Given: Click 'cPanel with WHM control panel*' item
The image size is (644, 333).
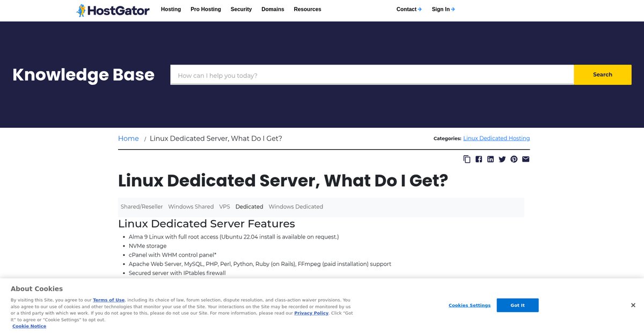Looking at the screenshot, I should [172, 255].
